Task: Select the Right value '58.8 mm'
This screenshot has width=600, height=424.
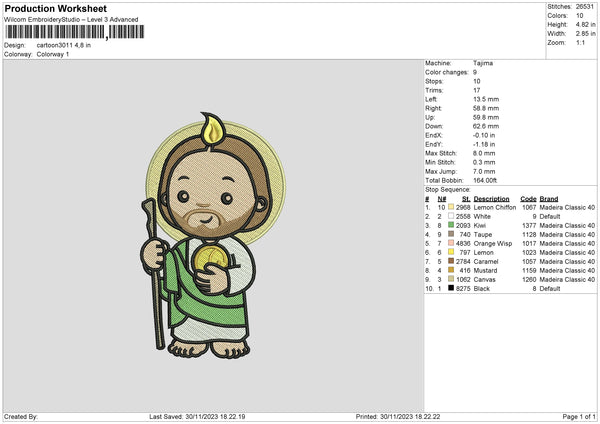Action: [486, 108]
